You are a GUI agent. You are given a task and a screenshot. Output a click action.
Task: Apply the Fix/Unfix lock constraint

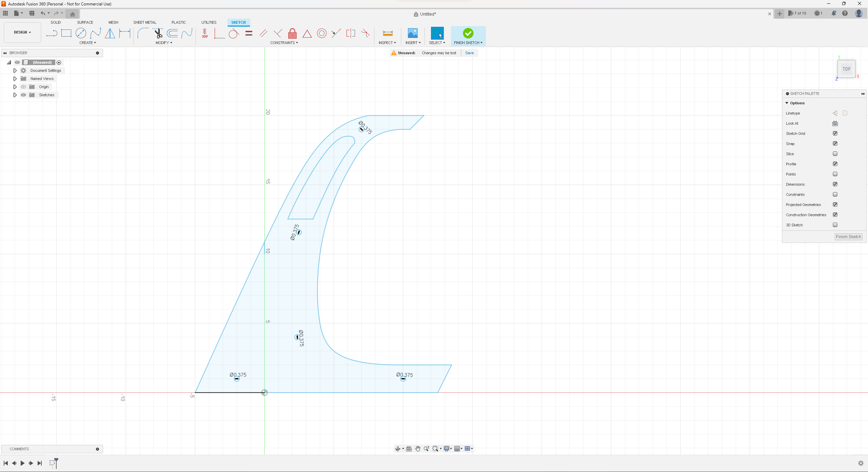[292, 33]
